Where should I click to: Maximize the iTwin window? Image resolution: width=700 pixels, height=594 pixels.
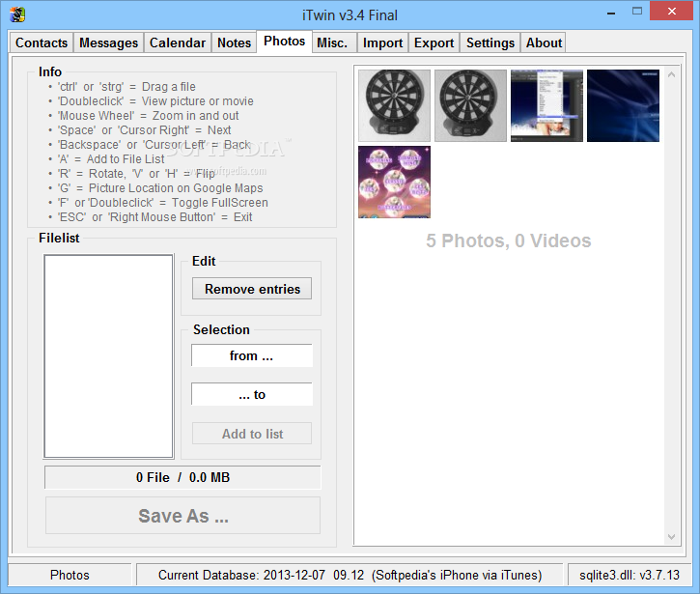[x=637, y=12]
